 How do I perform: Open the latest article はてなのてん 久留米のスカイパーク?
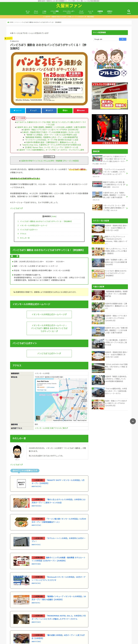[110, 160]
